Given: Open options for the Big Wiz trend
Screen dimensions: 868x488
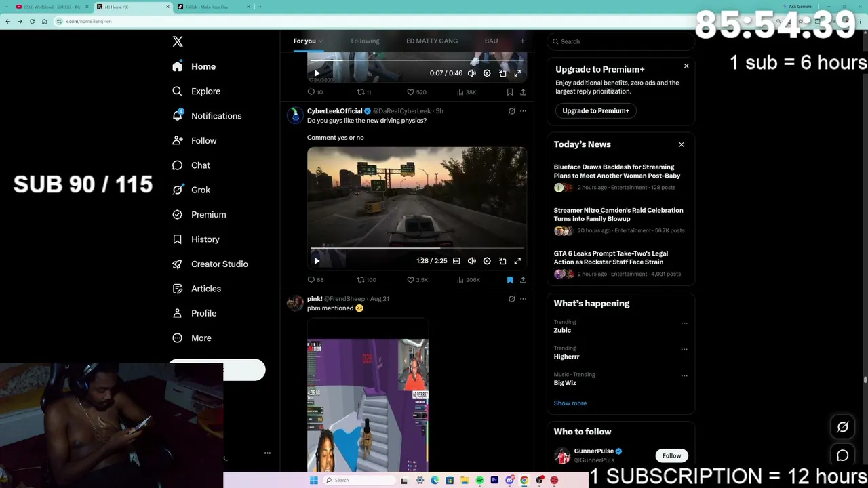Looking at the screenshot, I should click(x=684, y=375).
